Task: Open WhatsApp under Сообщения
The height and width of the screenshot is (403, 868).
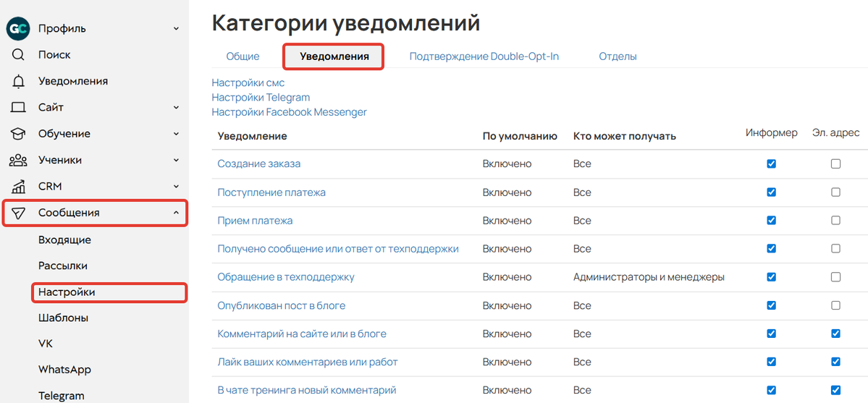Action: [64, 370]
